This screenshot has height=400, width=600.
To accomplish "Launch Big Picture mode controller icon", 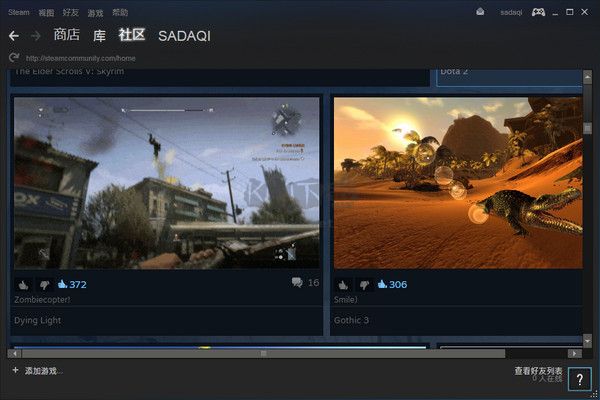I will point(538,12).
